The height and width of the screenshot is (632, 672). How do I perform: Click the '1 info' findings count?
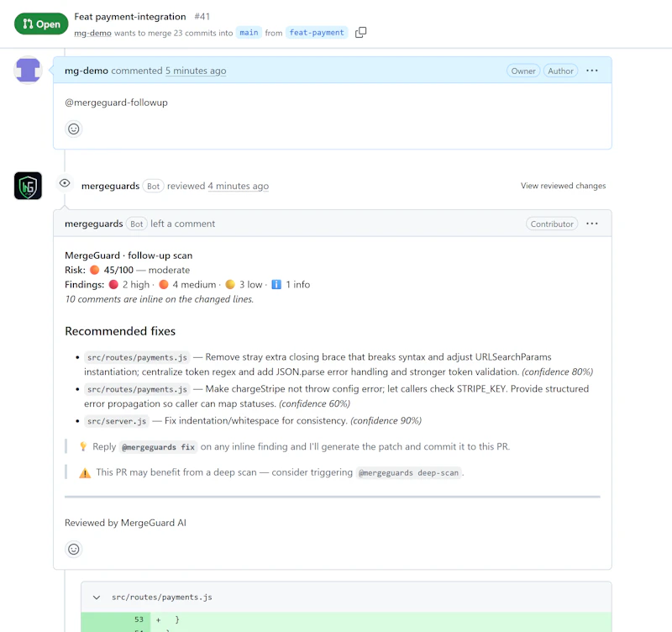point(298,285)
